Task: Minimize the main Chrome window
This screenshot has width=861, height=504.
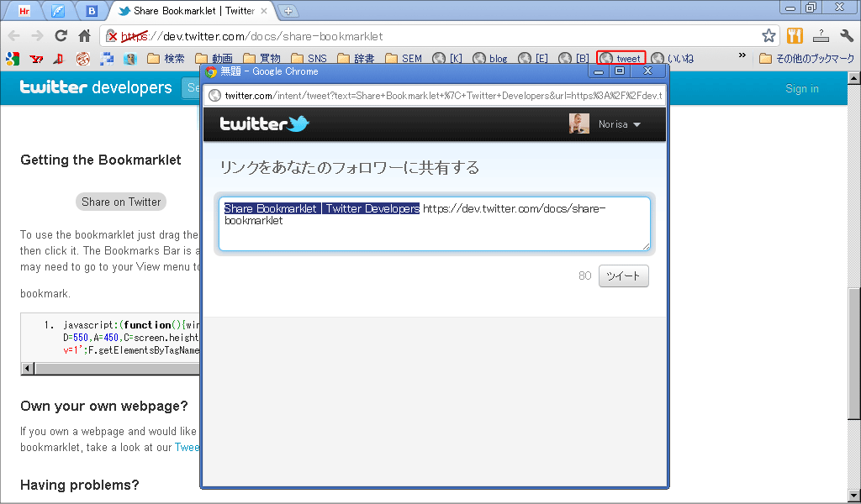Action: click(790, 8)
